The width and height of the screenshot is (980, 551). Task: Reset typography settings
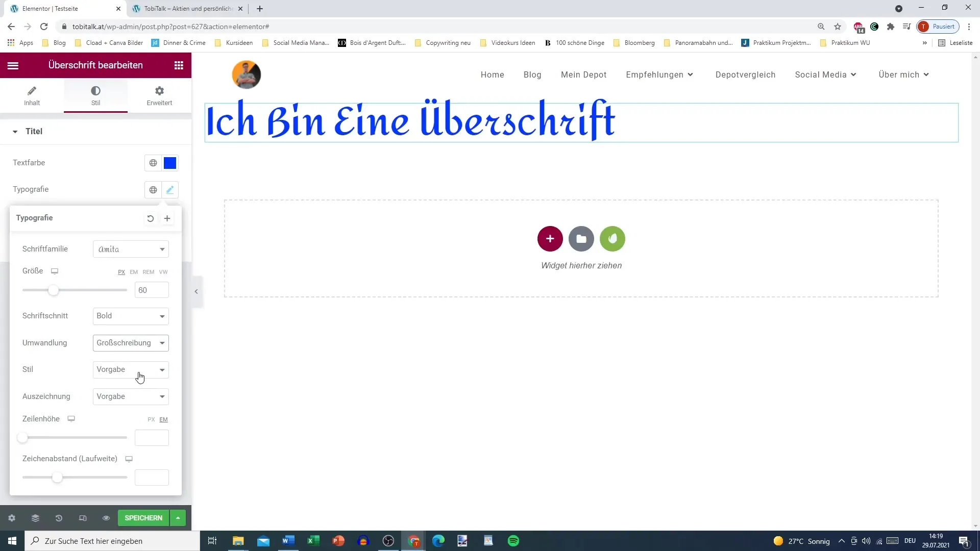(x=150, y=218)
